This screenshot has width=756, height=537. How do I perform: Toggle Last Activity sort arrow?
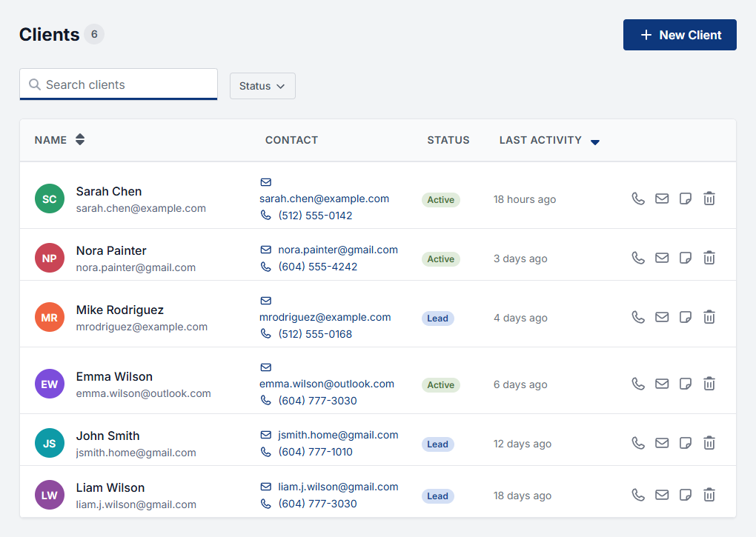595,141
